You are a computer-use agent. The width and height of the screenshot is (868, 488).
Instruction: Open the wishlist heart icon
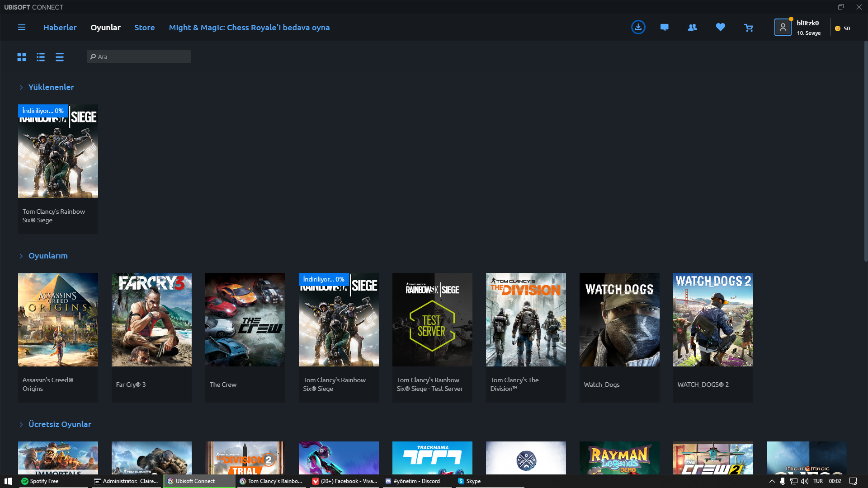[720, 28]
